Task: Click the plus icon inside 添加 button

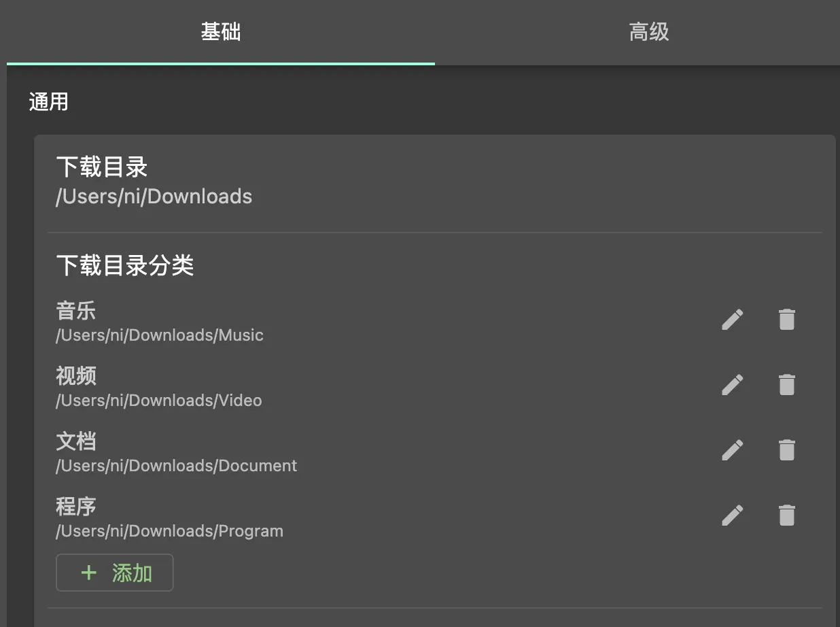Action: (x=89, y=573)
